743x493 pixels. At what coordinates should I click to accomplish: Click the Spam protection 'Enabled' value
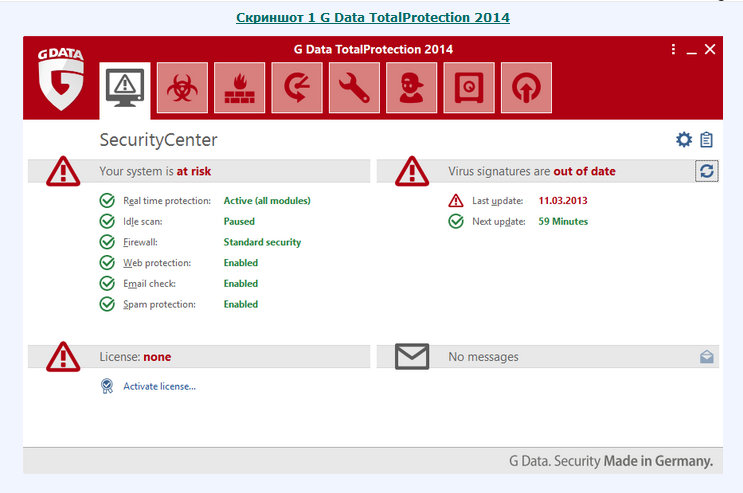[x=241, y=304]
